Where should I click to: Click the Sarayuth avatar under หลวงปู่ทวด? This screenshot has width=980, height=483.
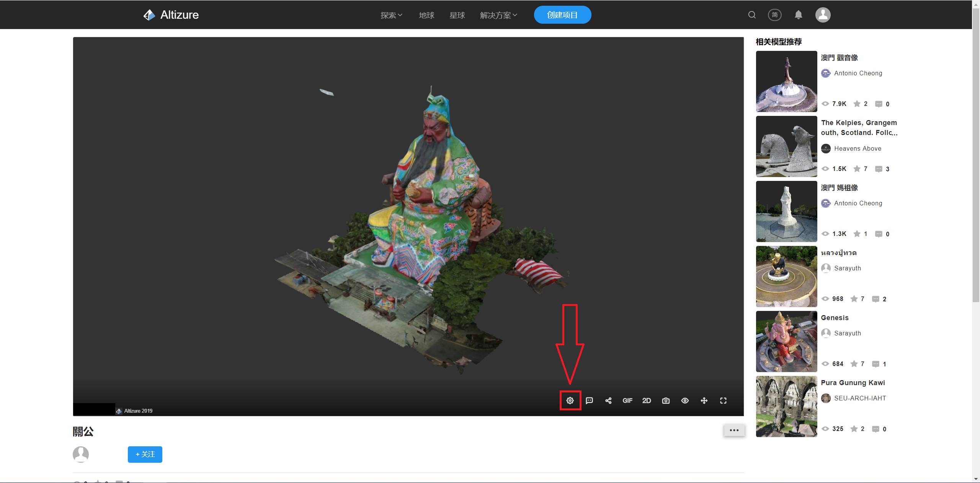[x=826, y=268]
